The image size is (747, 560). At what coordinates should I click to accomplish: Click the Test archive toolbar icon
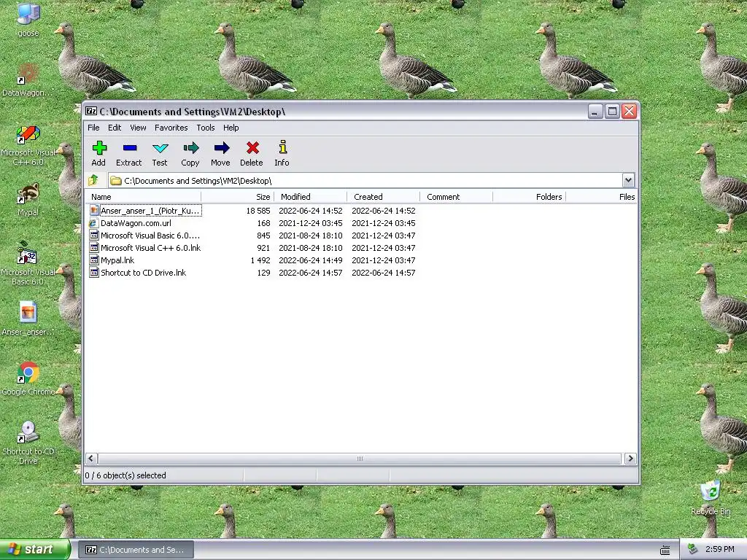click(x=160, y=148)
